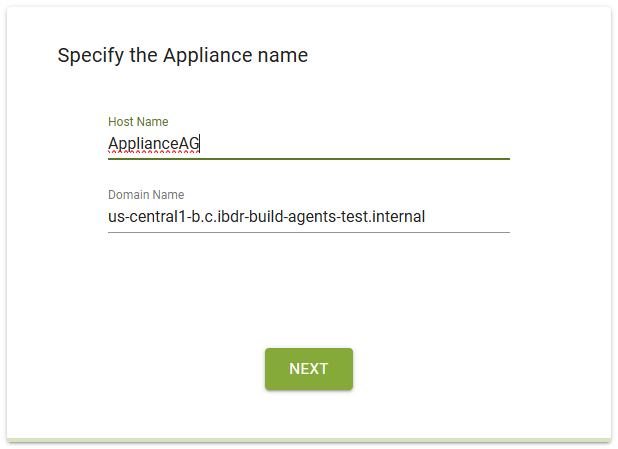Click the word 'internal' in Domain Name

pyautogui.click(x=397, y=216)
